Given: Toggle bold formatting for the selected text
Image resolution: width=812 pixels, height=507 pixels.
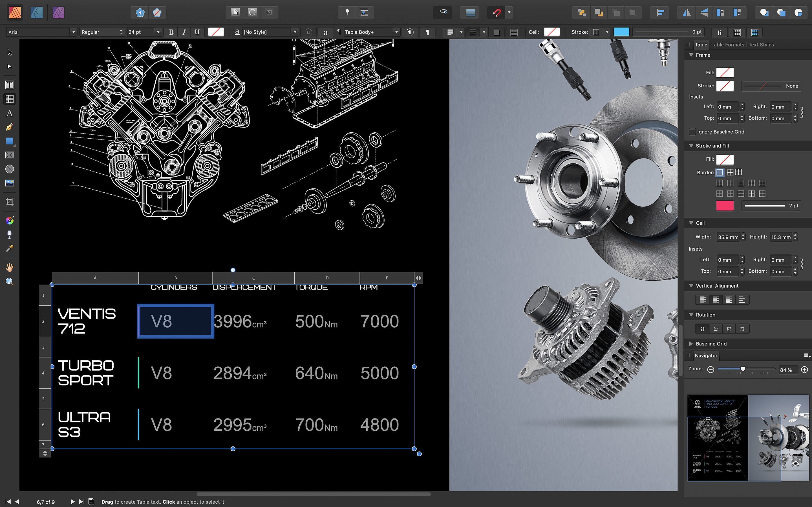Looking at the screenshot, I should [171, 32].
